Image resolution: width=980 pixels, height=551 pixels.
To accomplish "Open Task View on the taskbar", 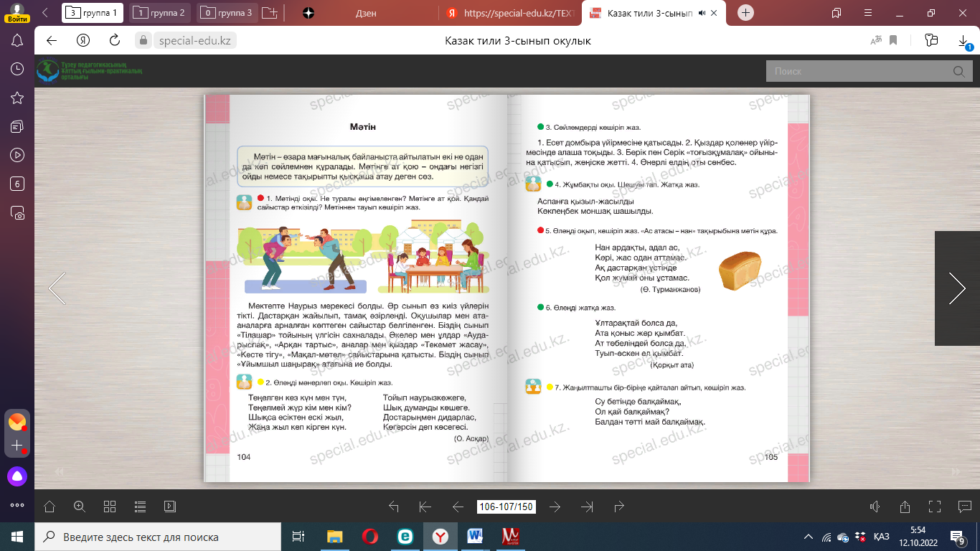I will tap(298, 537).
